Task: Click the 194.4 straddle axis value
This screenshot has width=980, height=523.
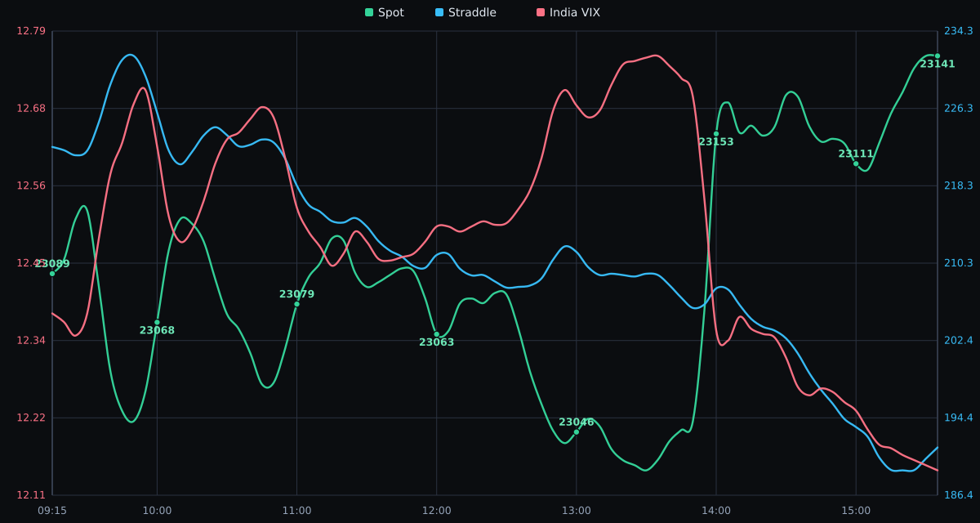Action: click(x=959, y=418)
